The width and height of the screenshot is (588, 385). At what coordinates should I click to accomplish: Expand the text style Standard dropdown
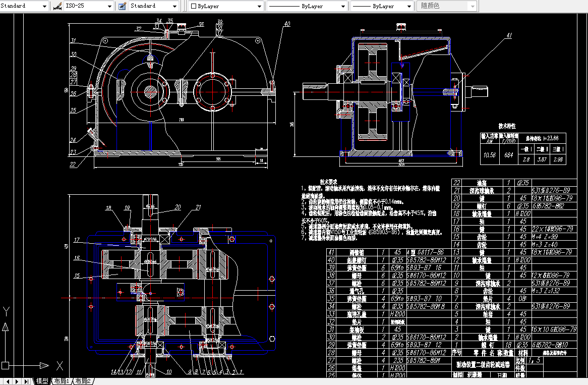[x=44, y=6]
